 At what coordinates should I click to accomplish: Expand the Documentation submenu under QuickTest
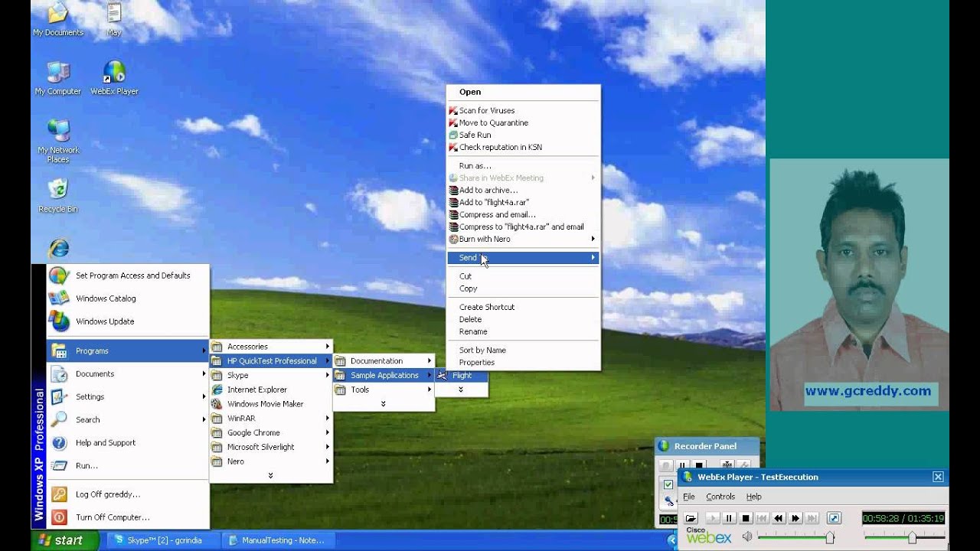384,361
